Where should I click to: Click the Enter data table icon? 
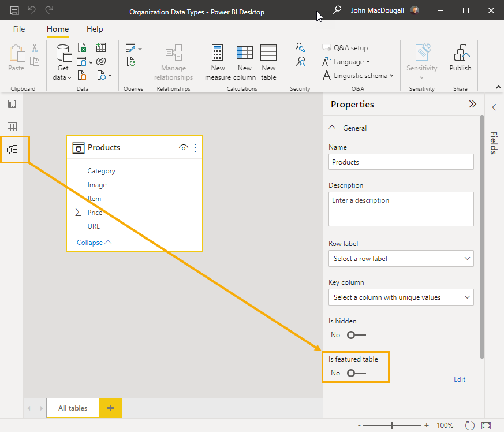101,47
